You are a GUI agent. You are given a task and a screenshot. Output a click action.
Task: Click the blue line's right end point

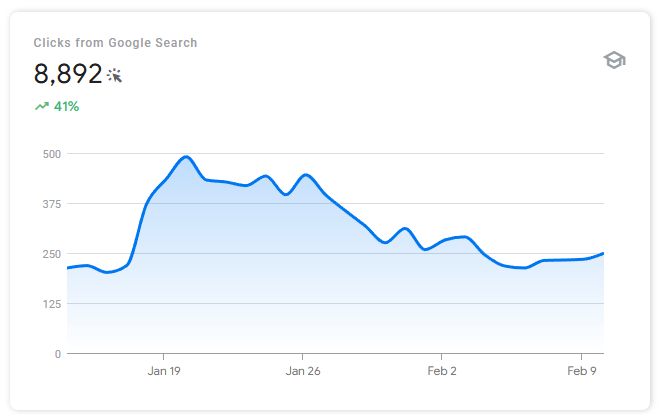pos(603,253)
